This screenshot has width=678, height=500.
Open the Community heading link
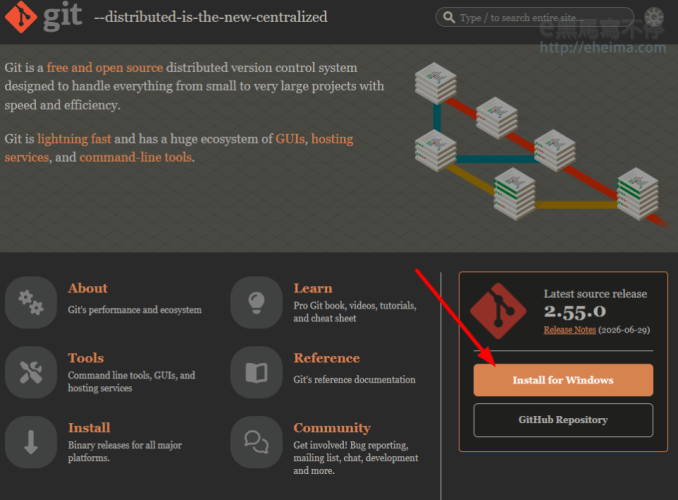(332, 428)
